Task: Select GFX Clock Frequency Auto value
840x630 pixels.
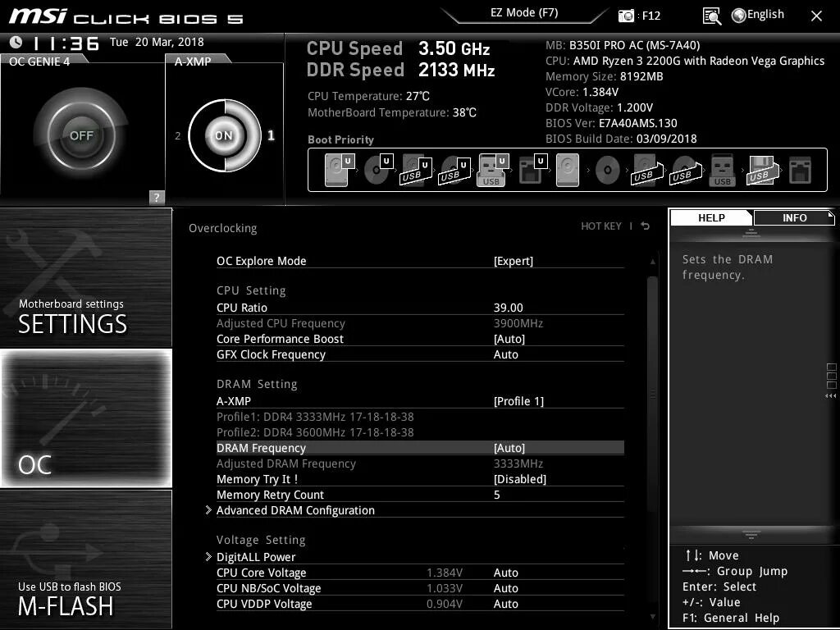Action: click(x=505, y=354)
